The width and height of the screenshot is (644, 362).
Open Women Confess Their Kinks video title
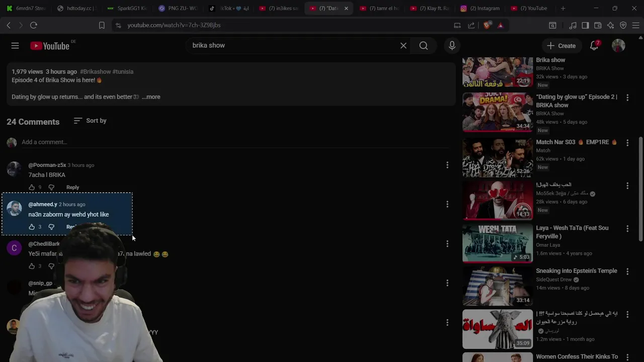(577, 356)
